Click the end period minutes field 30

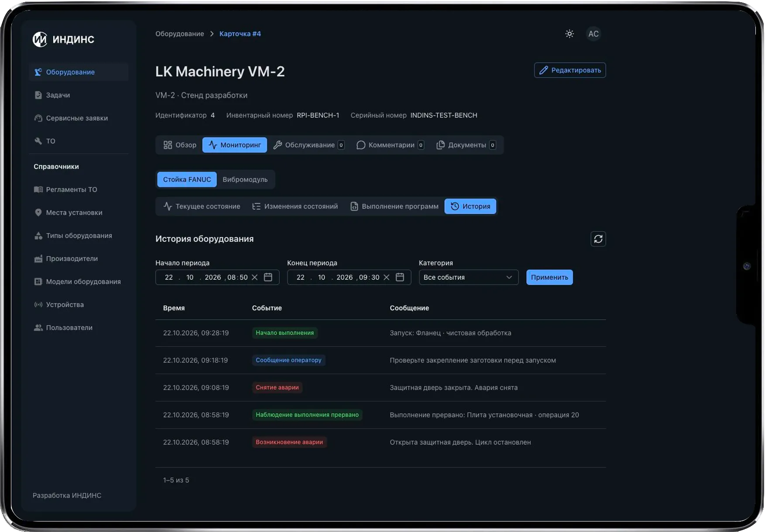tap(375, 277)
